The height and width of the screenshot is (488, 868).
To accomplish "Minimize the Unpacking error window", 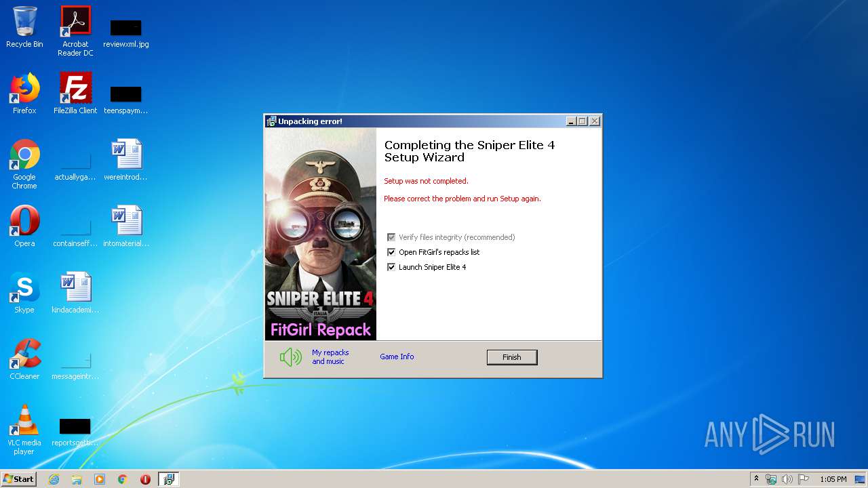I will 572,121.
